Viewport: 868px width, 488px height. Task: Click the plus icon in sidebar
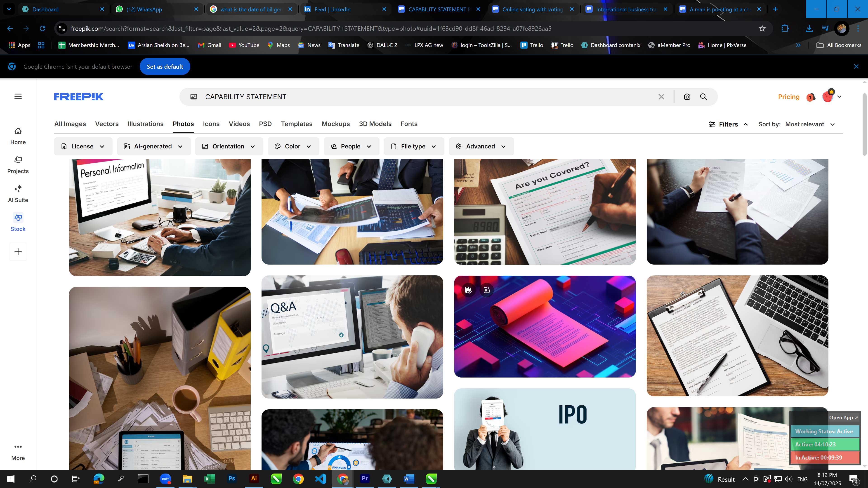tap(18, 252)
